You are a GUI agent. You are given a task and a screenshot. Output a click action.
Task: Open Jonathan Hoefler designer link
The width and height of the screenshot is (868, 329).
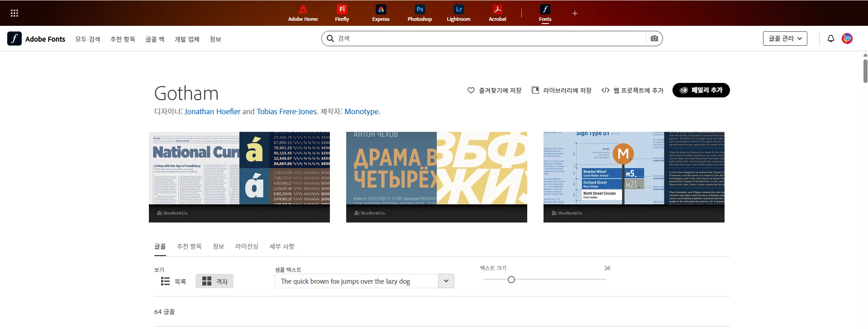(x=212, y=111)
